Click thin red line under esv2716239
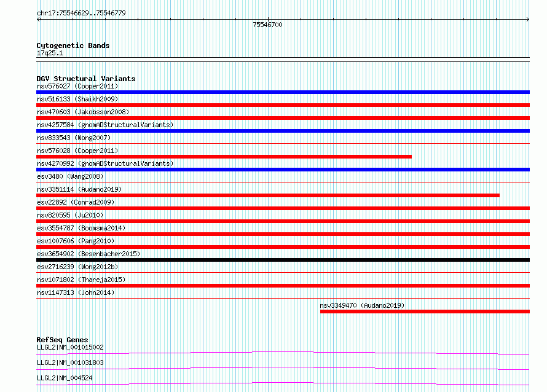 [x=283, y=272]
